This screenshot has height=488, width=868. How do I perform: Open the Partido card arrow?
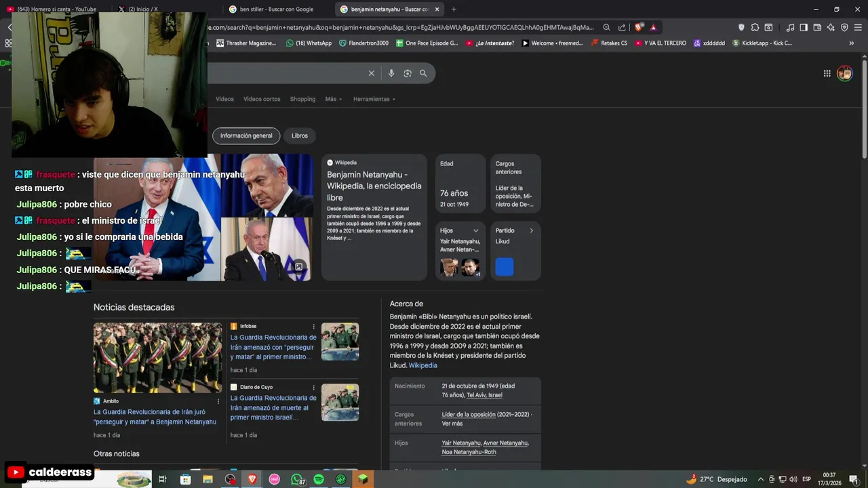tap(531, 230)
